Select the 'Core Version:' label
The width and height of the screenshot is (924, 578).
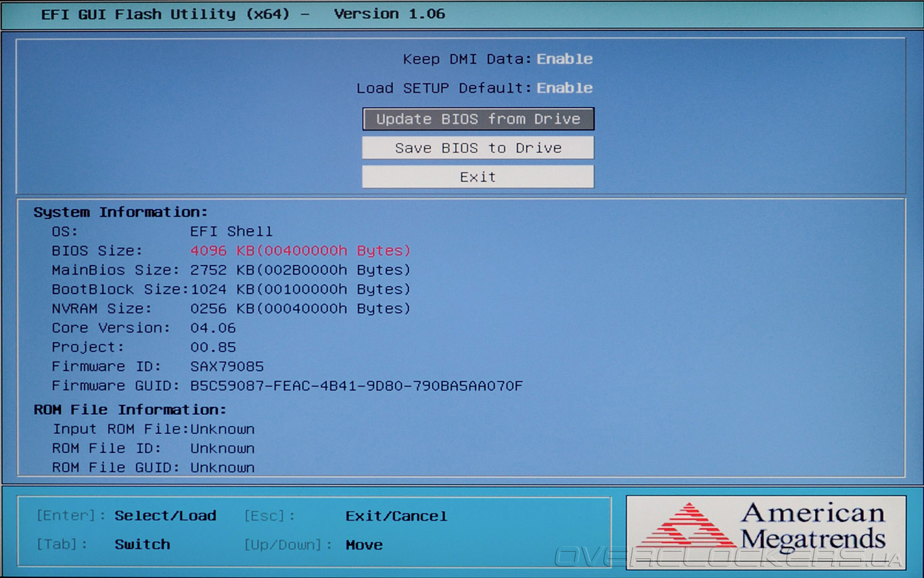click(112, 328)
